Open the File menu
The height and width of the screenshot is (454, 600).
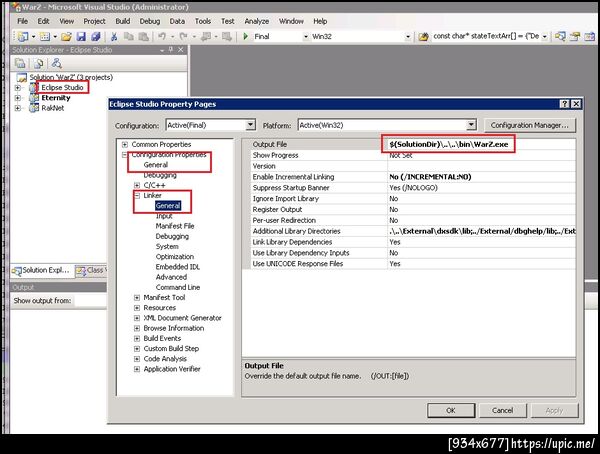23,21
